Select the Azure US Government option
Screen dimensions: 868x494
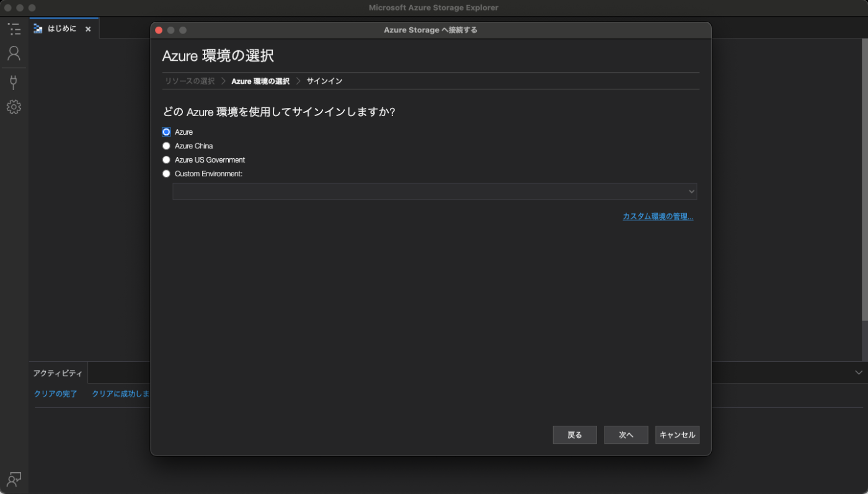tap(166, 160)
